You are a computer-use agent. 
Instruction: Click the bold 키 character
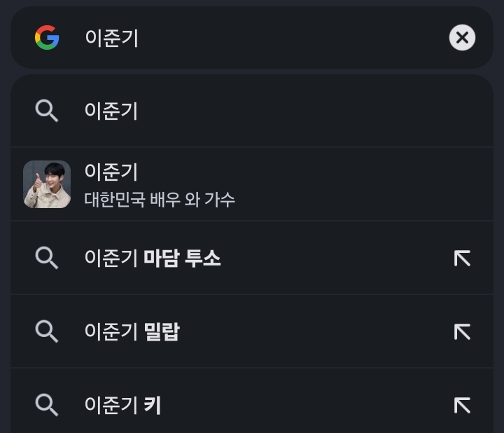153,405
